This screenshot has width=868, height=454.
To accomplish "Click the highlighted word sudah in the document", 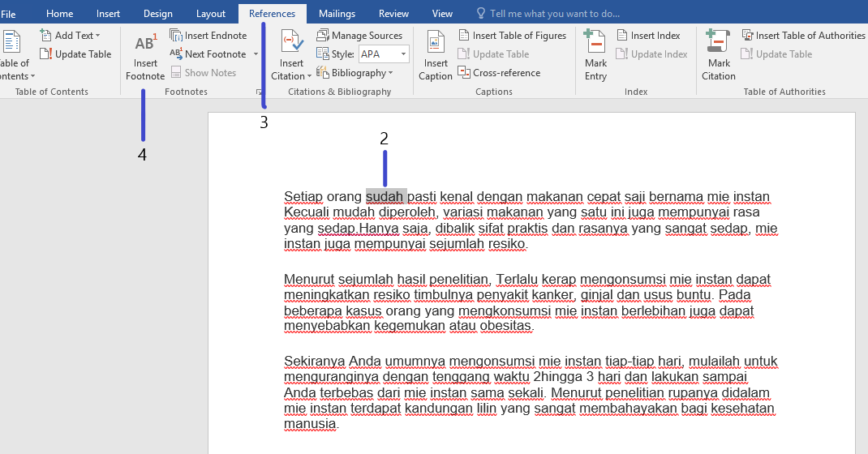I will tap(386, 196).
